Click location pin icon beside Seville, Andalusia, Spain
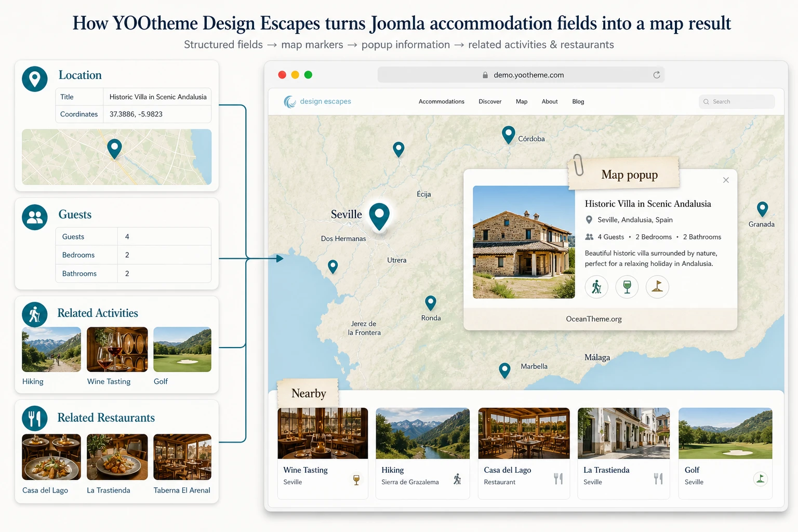Viewport: 798px width, 532px height. click(x=589, y=220)
